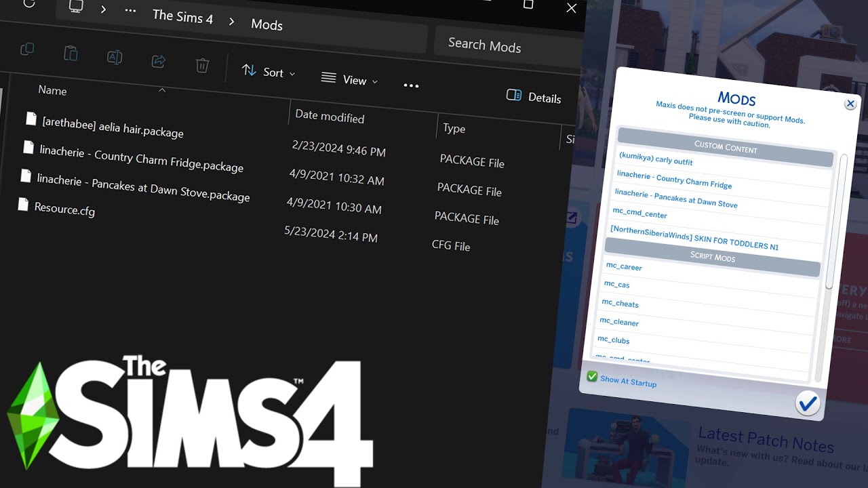Image resolution: width=868 pixels, height=488 pixels.
Task: Open the Sort dropdown
Action: (269, 71)
